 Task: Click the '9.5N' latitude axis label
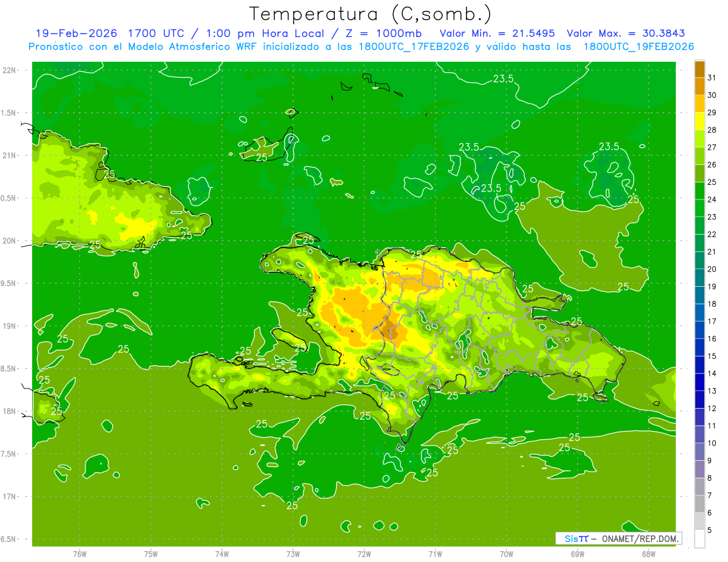coord(8,283)
